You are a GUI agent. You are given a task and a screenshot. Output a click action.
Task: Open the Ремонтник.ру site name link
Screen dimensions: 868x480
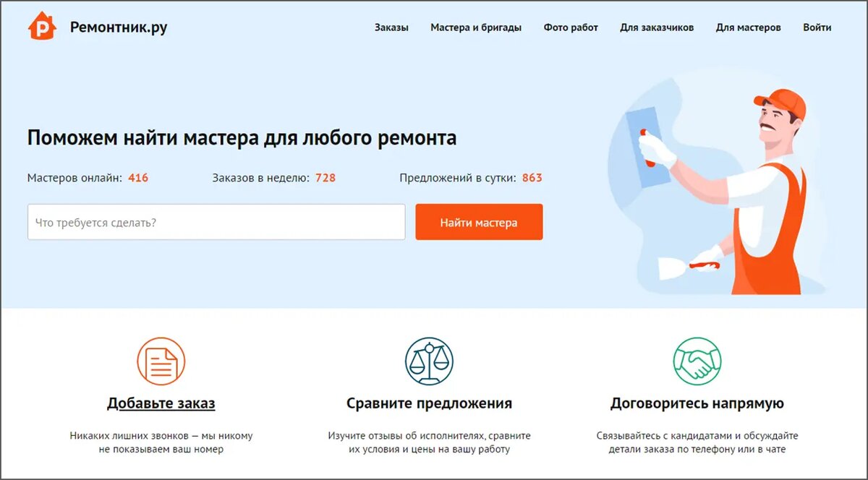tap(119, 27)
